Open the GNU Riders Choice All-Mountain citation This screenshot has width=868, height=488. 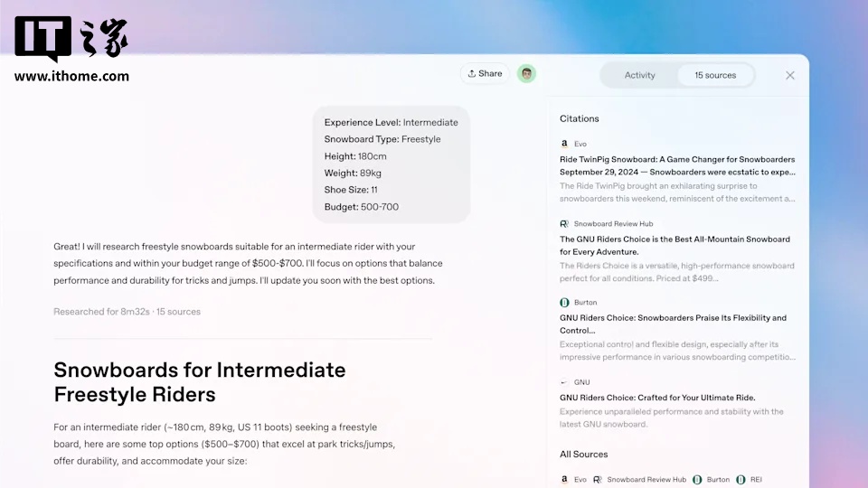click(675, 245)
